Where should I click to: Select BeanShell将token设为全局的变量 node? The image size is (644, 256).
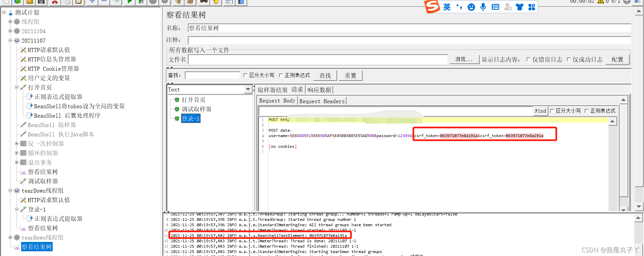tap(79, 106)
